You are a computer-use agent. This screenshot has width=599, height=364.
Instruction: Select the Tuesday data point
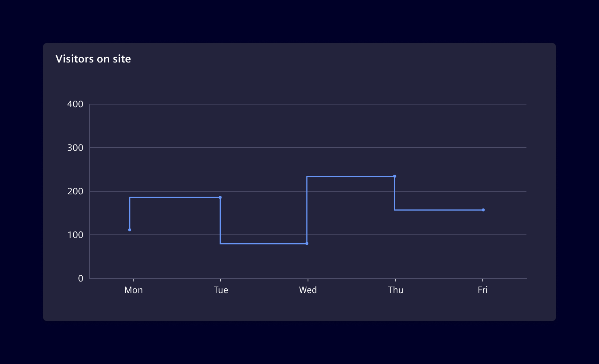[x=220, y=197]
